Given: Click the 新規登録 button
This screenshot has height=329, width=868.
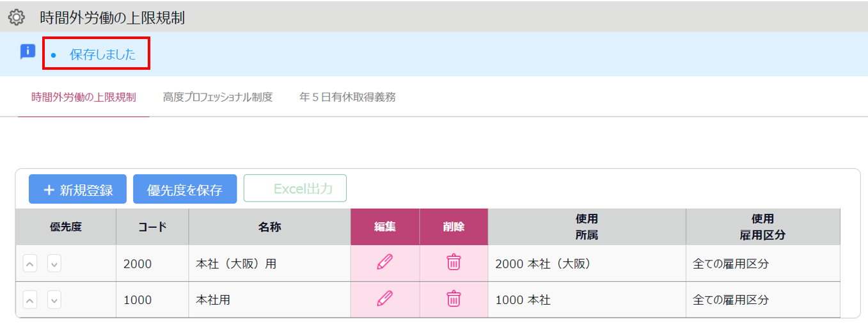Looking at the screenshot, I should coord(77,189).
